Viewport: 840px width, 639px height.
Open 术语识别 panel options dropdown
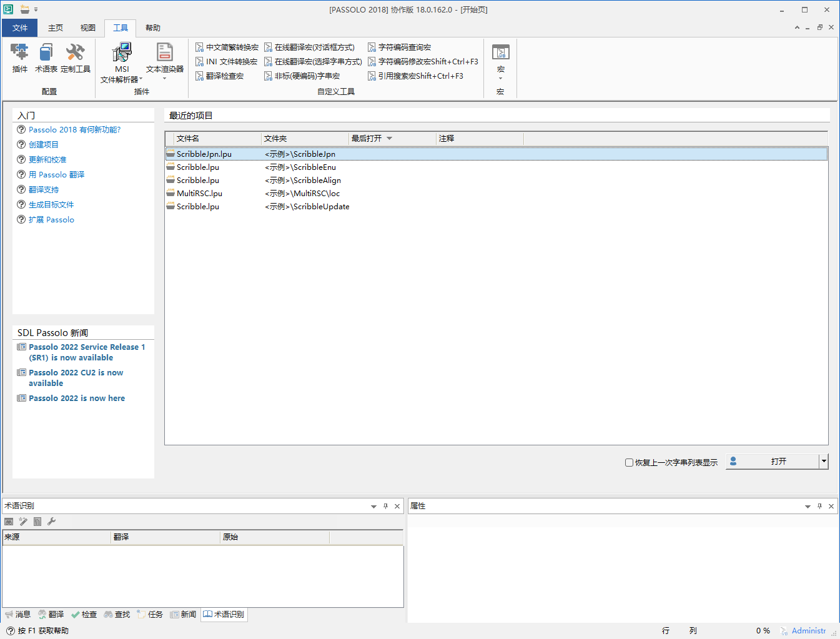[x=373, y=507]
